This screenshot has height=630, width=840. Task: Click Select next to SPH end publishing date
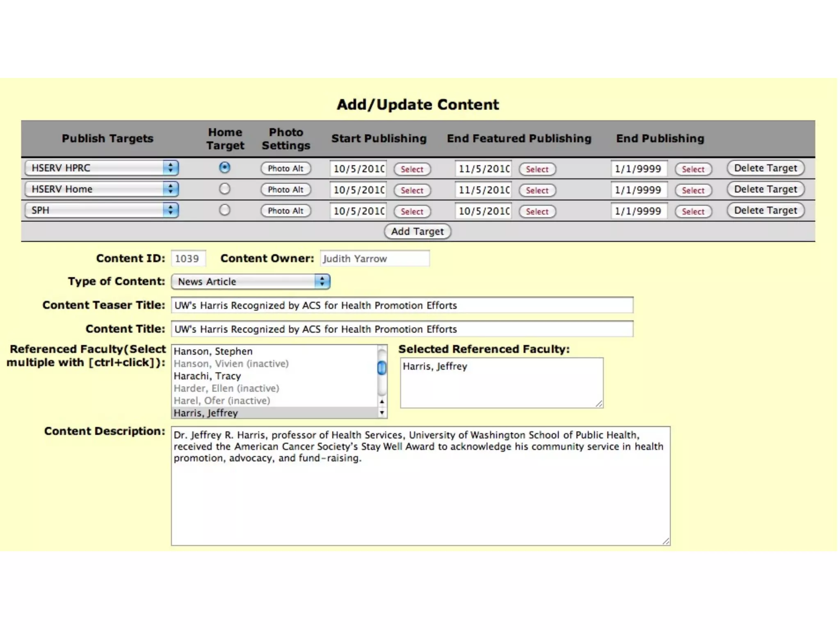coord(693,211)
